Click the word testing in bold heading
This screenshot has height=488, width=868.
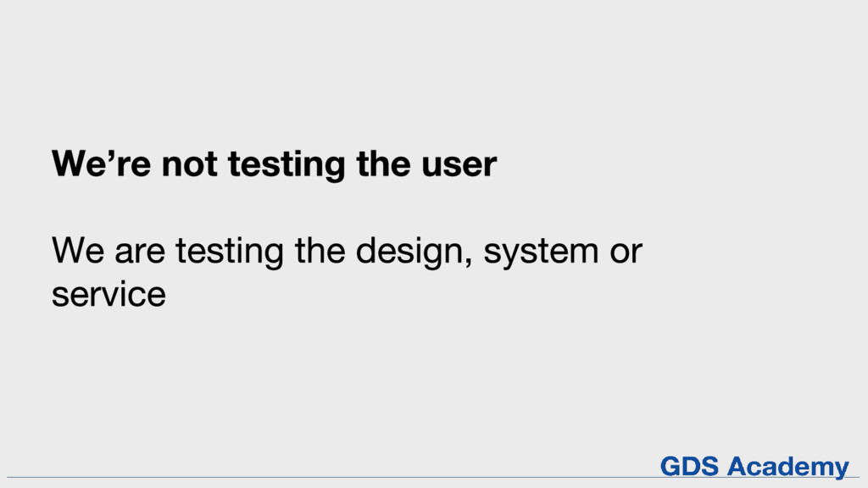click(287, 165)
